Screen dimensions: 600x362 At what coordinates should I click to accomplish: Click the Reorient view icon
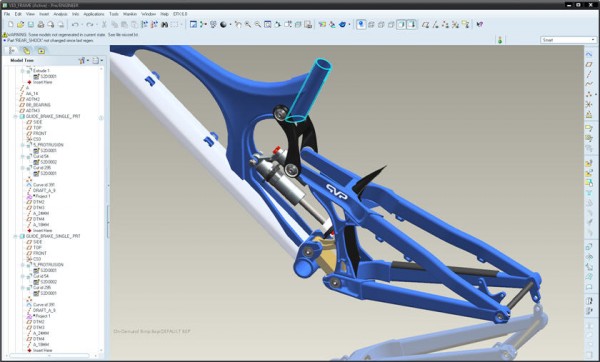[x=278, y=24]
